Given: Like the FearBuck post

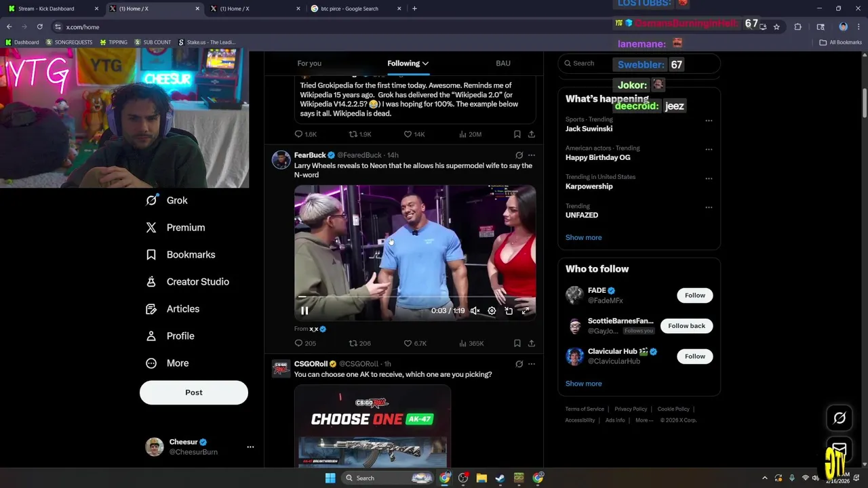Looking at the screenshot, I should coord(415,344).
